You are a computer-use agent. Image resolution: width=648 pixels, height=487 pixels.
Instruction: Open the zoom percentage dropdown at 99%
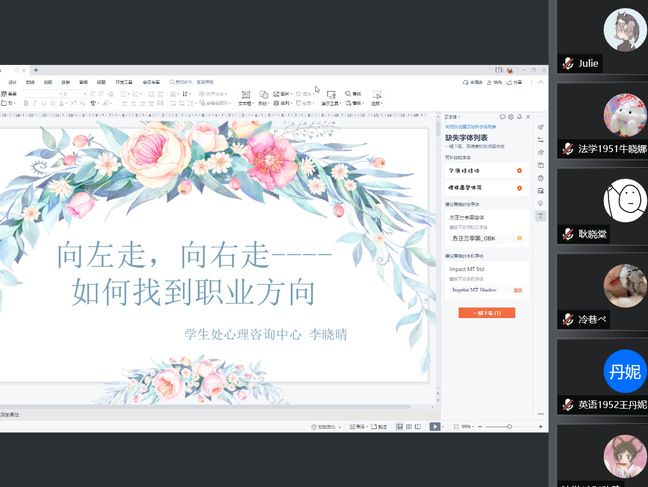coord(468,426)
